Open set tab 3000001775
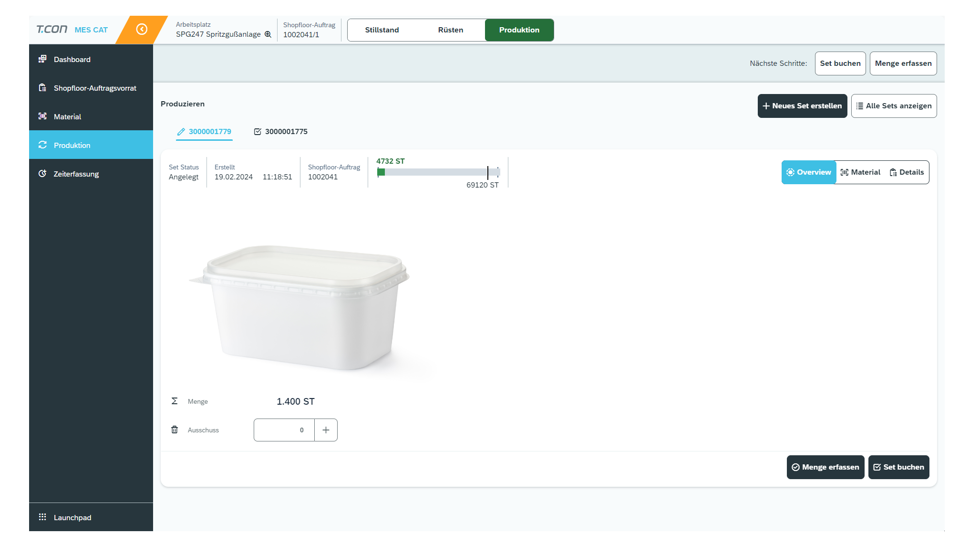This screenshot has width=980, height=545. [x=281, y=132]
